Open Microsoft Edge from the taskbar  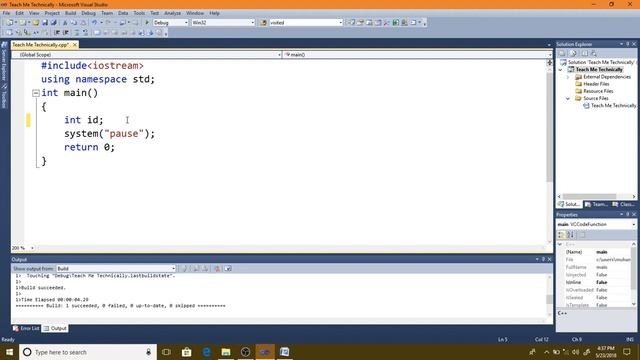(207, 352)
